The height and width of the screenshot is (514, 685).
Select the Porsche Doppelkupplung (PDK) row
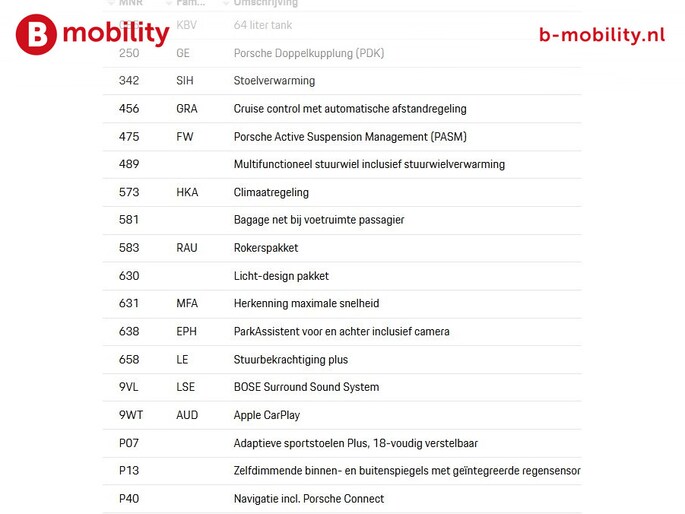pos(308,53)
